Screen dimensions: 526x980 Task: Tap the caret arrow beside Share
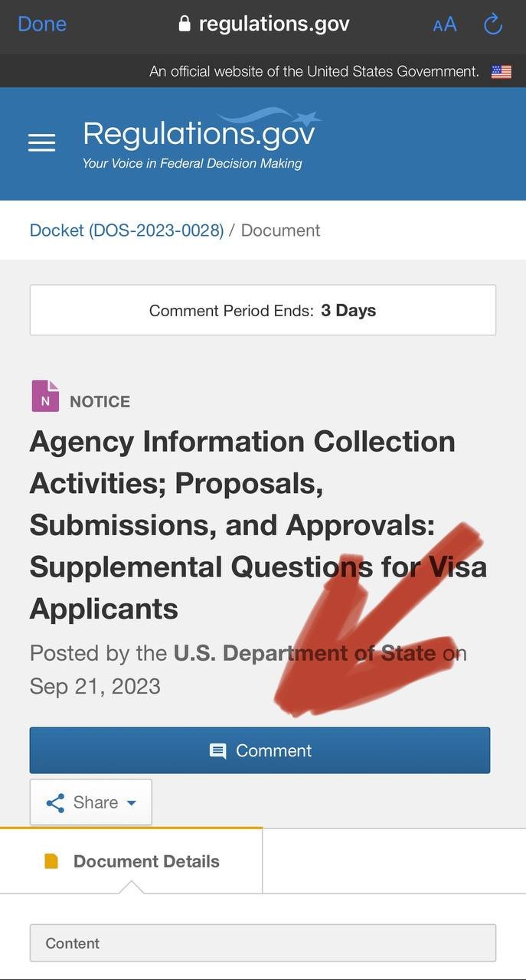tap(131, 803)
